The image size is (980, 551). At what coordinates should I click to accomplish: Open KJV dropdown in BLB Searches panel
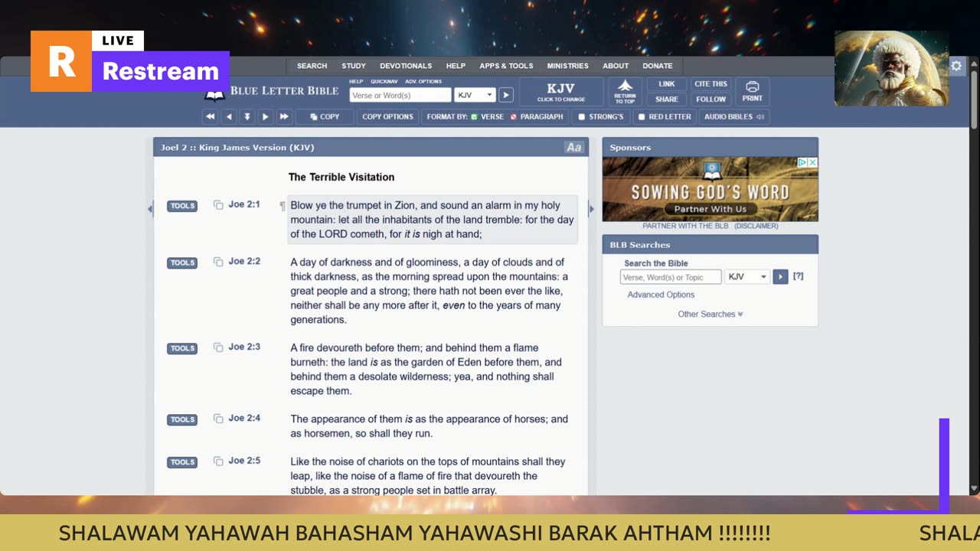pos(746,276)
